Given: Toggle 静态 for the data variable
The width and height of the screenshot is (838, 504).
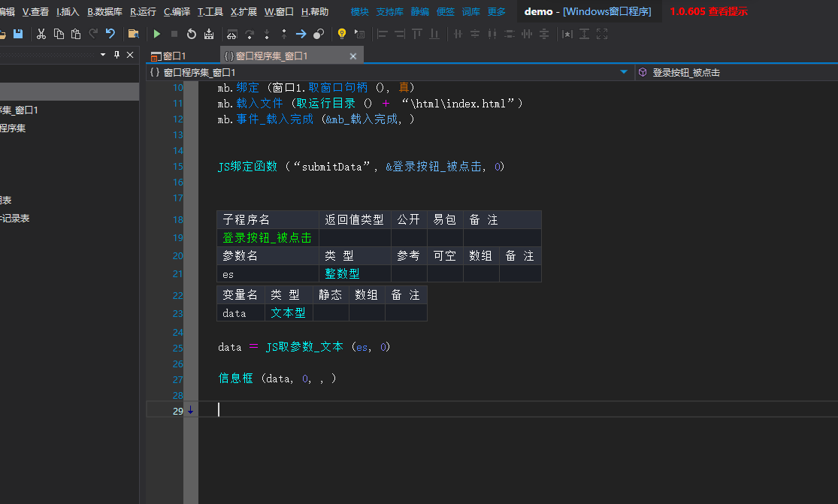Looking at the screenshot, I should tap(330, 312).
